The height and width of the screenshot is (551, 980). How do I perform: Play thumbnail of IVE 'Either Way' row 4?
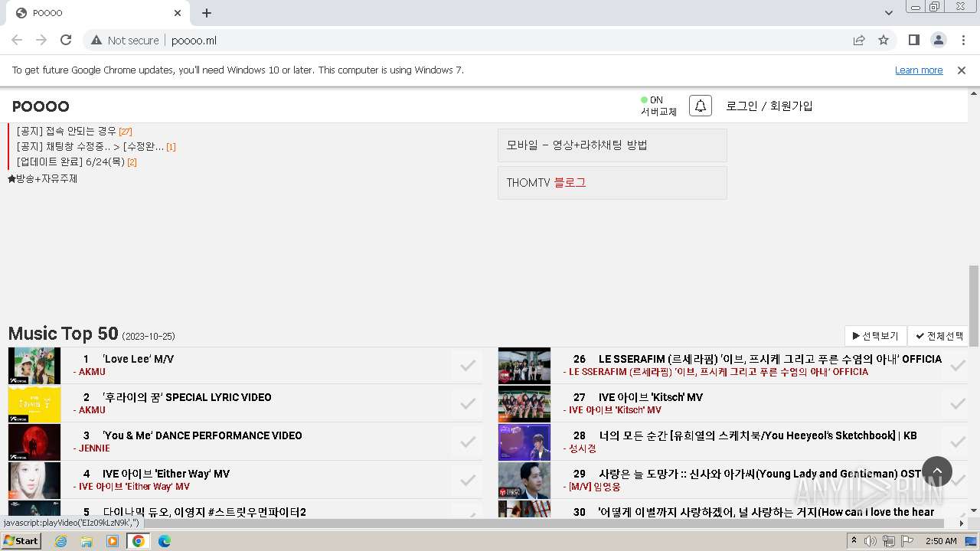(x=34, y=480)
